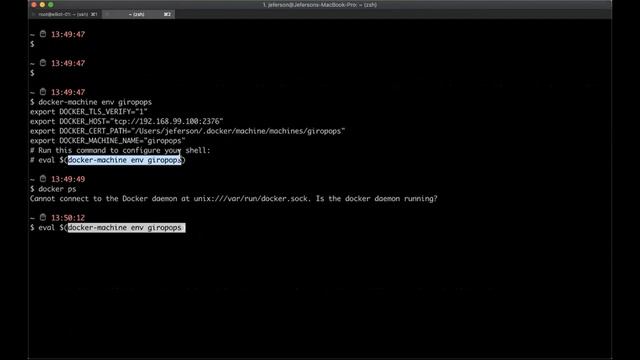
Task: Click highlighted text in the '# eval' comment line
Action: point(124,160)
